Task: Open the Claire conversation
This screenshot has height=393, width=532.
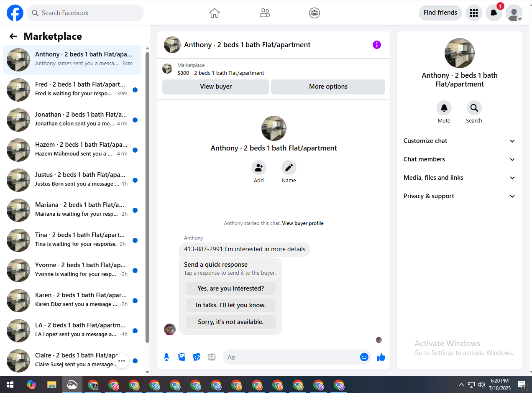Action: pyautogui.click(x=72, y=361)
